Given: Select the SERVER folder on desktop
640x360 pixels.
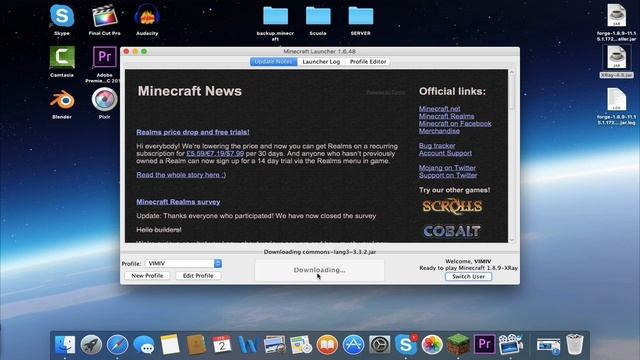Looking at the screenshot, I should click(360, 16).
